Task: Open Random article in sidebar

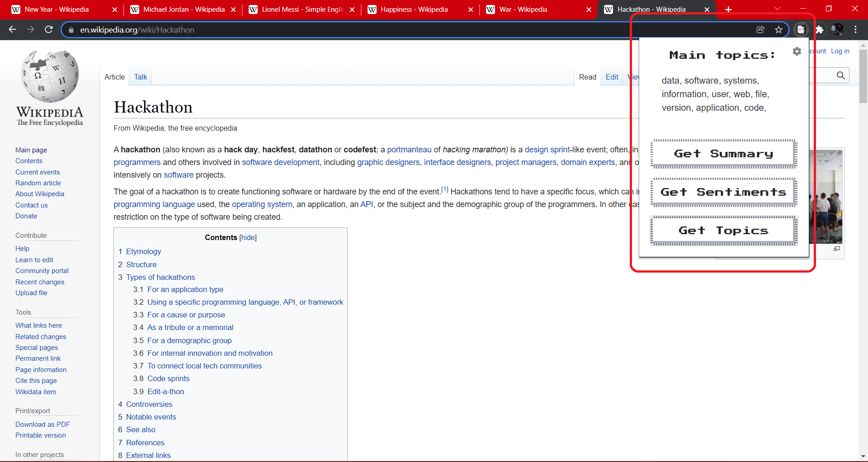Action: click(x=38, y=183)
